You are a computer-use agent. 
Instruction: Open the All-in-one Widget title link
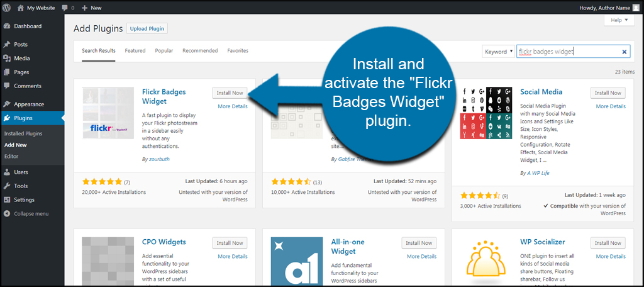pos(348,247)
